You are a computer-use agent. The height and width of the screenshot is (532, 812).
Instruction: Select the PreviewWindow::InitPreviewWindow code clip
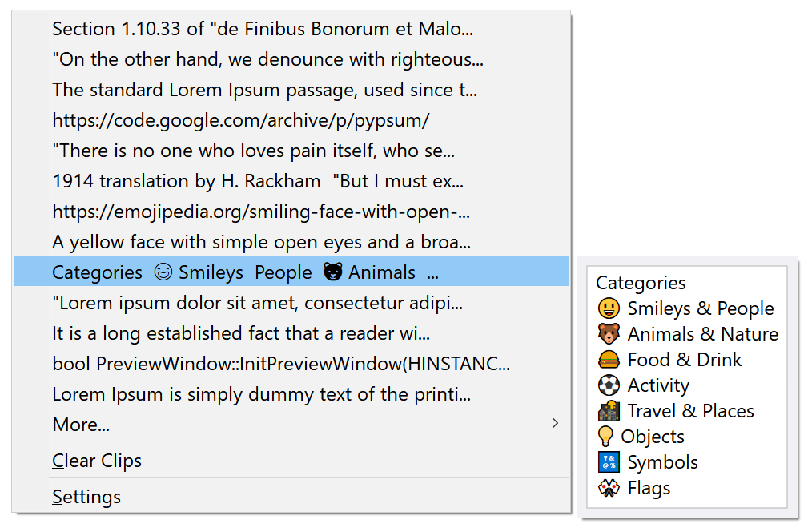[x=291, y=364]
